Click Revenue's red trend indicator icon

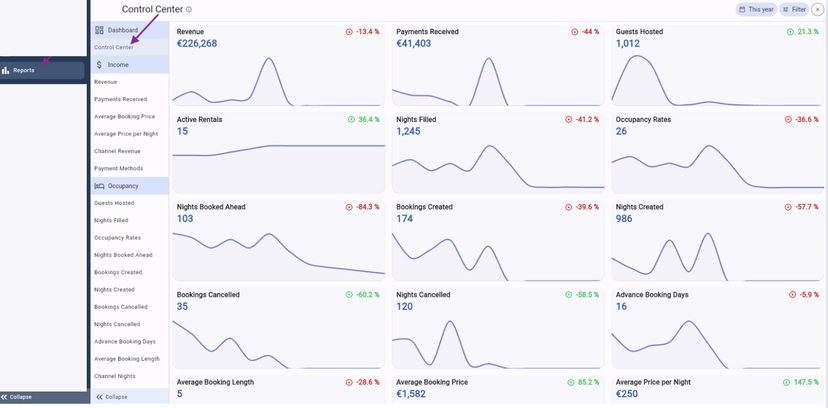349,32
